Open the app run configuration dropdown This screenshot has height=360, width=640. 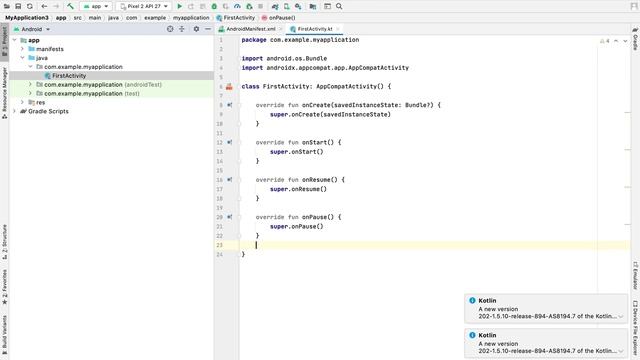click(96, 6)
